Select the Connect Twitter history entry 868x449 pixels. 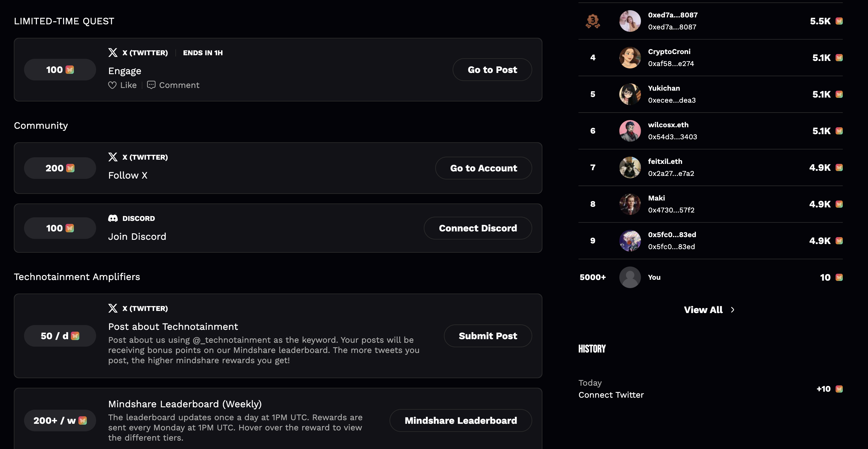[x=611, y=395]
